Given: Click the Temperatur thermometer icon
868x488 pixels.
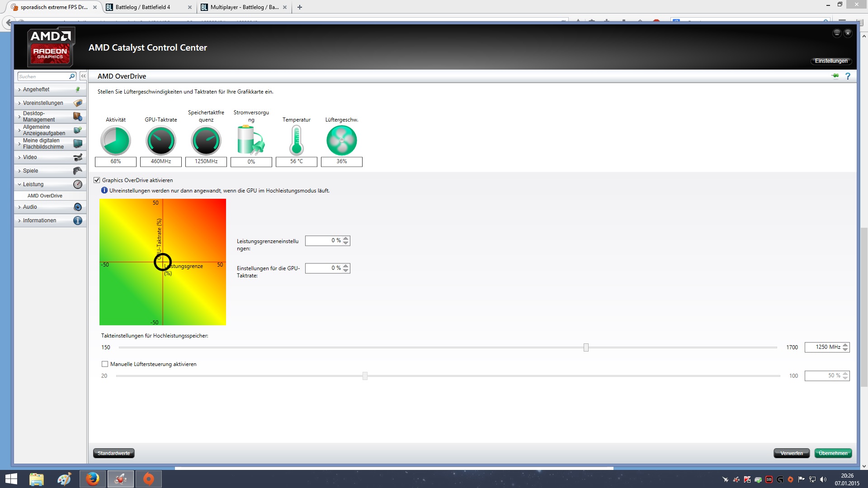Looking at the screenshot, I should (x=296, y=140).
